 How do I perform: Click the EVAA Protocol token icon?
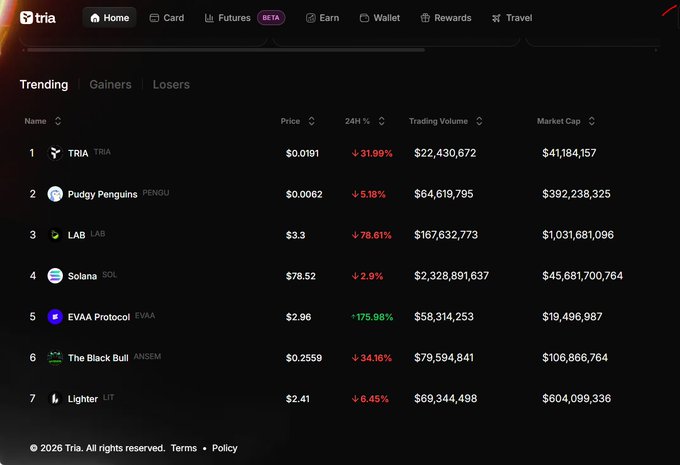pos(55,317)
